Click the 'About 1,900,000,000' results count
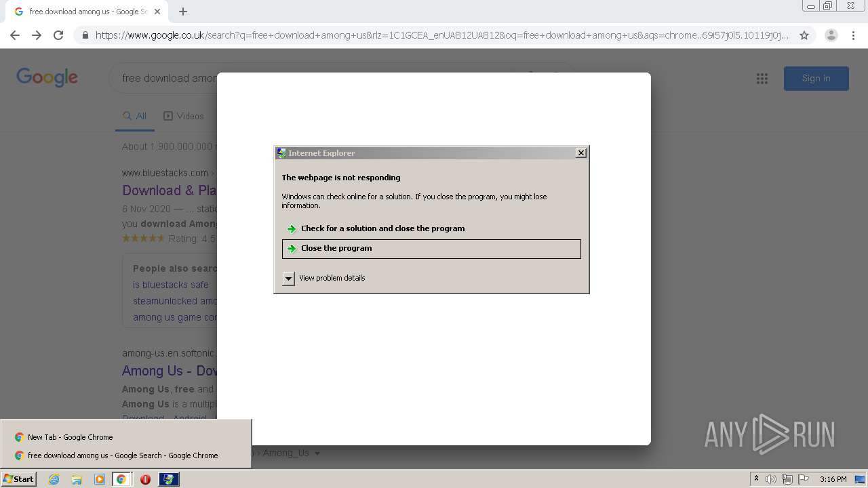Image resolution: width=868 pixels, height=488 pixels. (x=168, y=146)
